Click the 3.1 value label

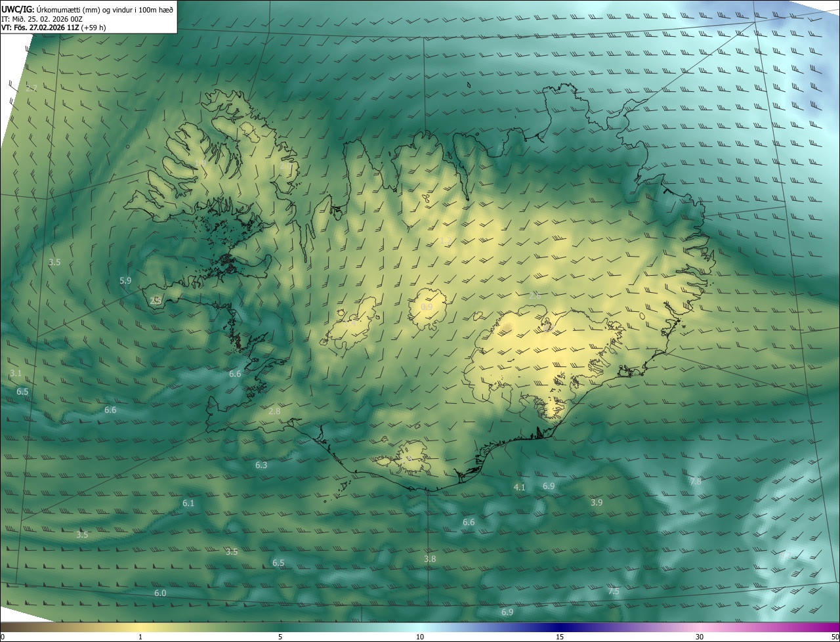pos(16,373)
